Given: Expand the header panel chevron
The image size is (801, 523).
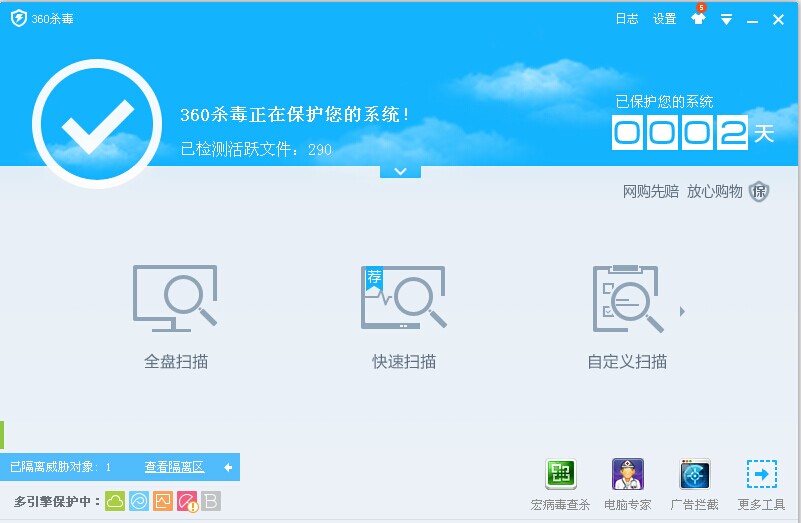Looking at the screenshot, I should point(400,172).
